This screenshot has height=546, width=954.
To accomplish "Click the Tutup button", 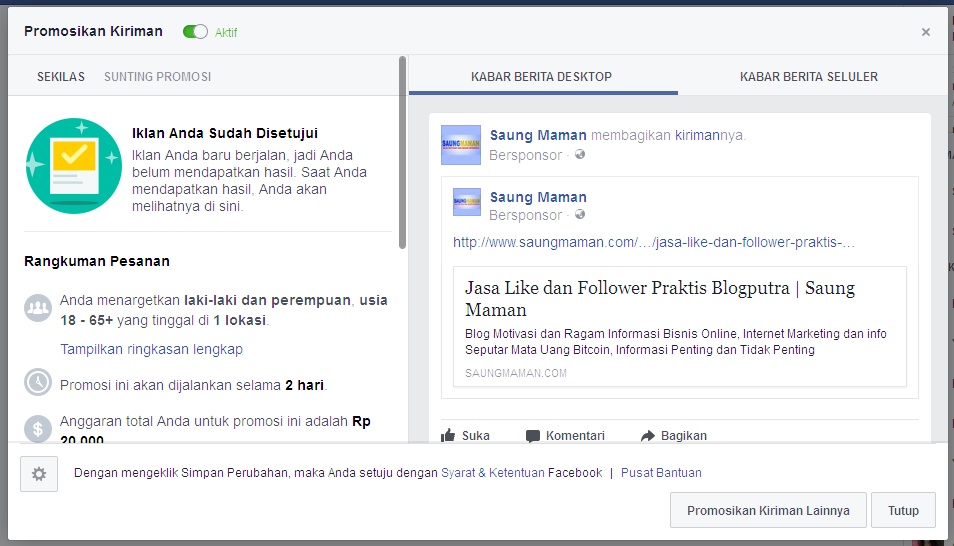I will coord(903,510).
